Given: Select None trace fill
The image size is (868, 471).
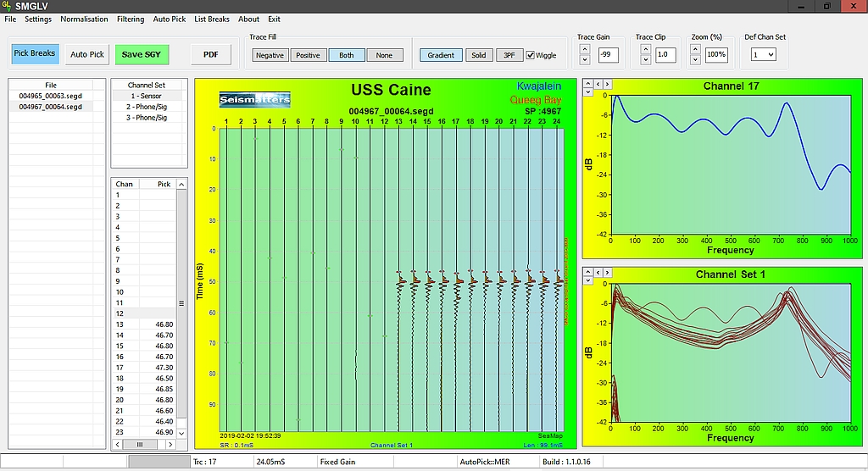Looking at the screenshot, I should pos(384,55).
